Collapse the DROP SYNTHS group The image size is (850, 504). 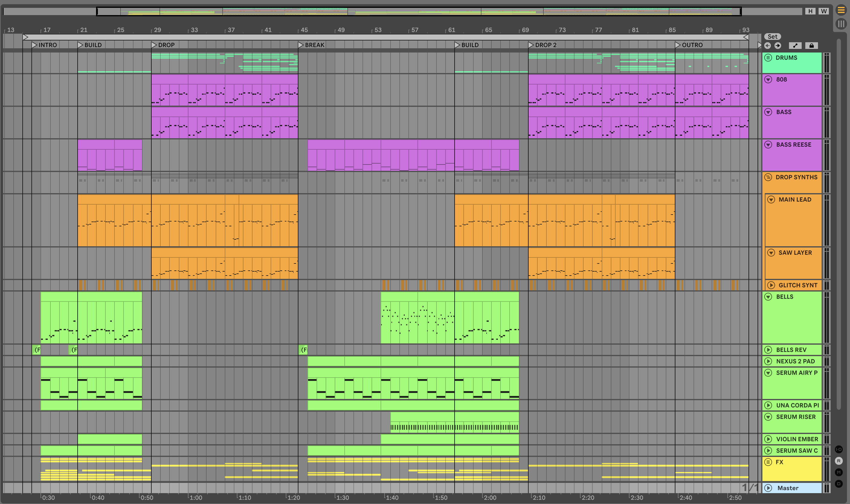coord(768,177)
